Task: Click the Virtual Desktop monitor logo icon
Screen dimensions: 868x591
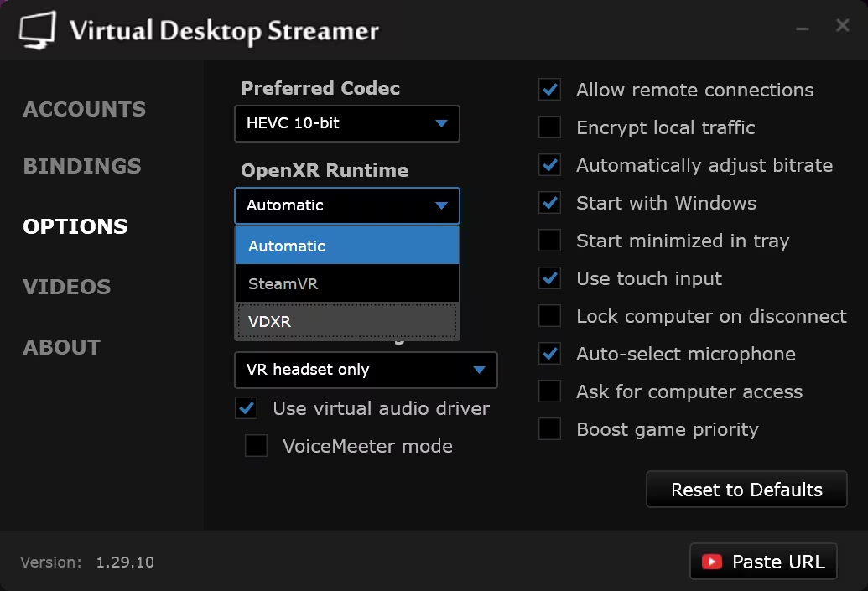Action: coord(38,30)
